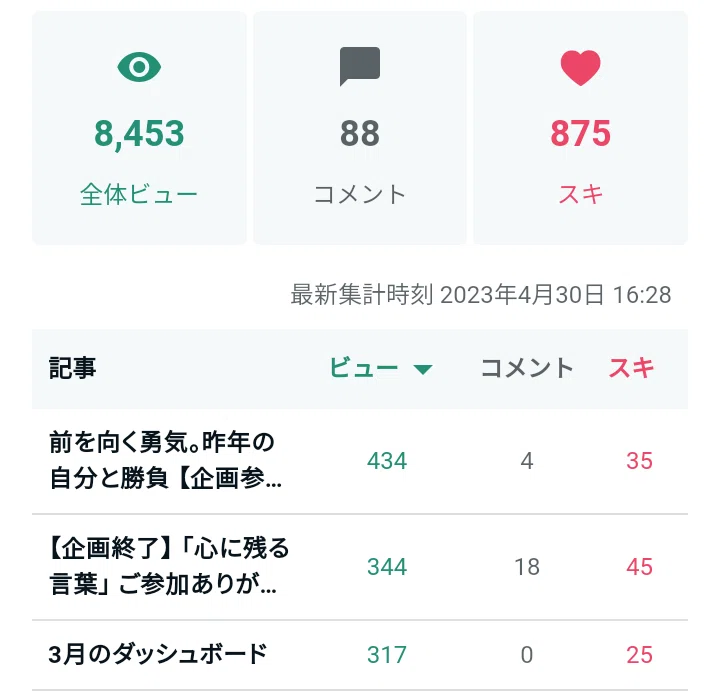Viewport: 720px width, 693px height.
Task: Click the 875 likes count
Action: coord(580,133)
